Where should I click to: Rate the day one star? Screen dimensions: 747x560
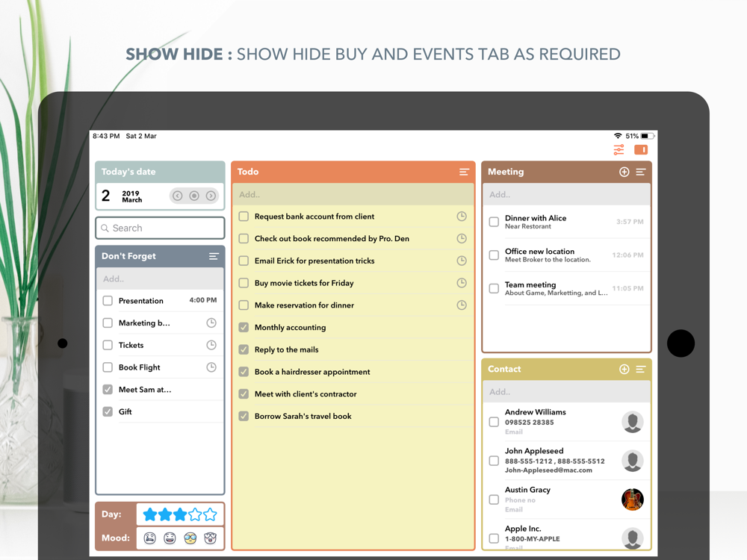149,514
